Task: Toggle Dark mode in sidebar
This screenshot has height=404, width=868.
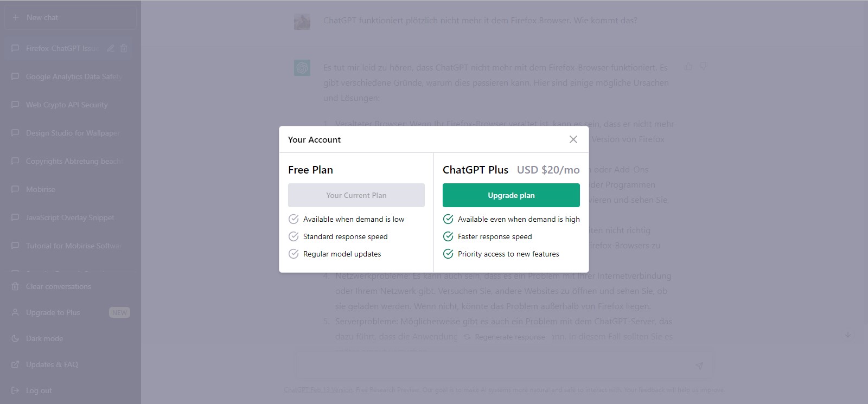Action: 44,338
